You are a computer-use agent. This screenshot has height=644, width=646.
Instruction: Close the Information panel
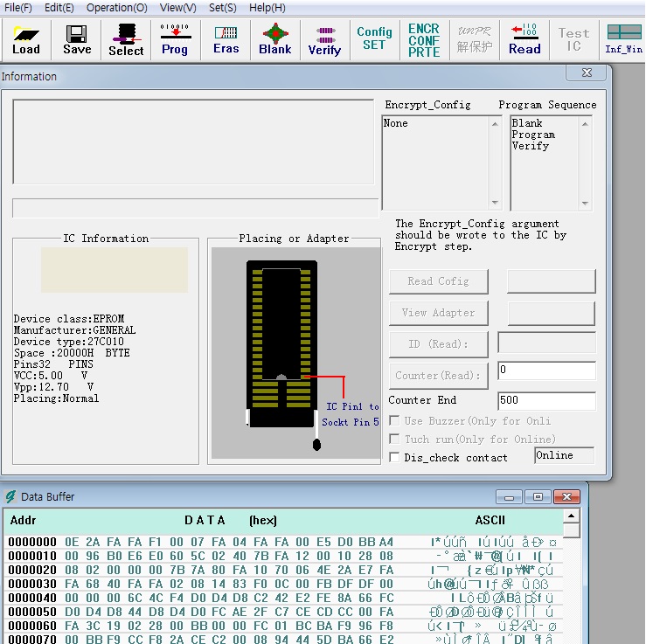point(587,73)
